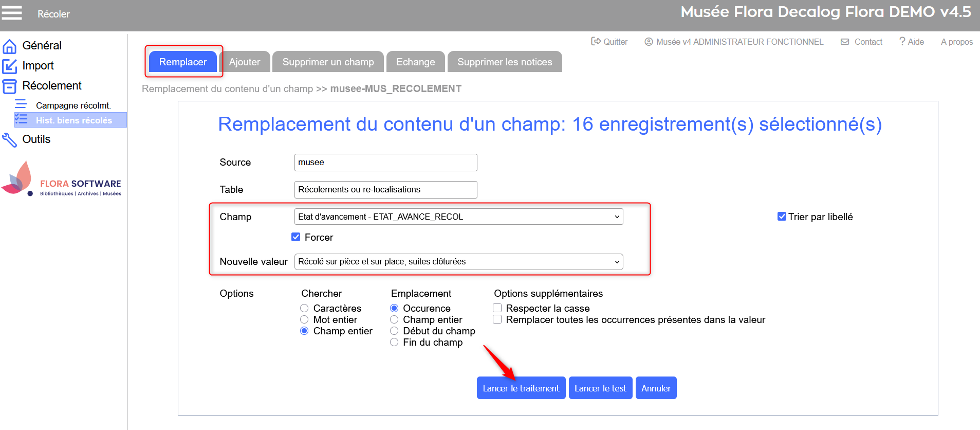Click the Quitter exit icon
The width and height of the screenshot is (980, 430).
596,41
